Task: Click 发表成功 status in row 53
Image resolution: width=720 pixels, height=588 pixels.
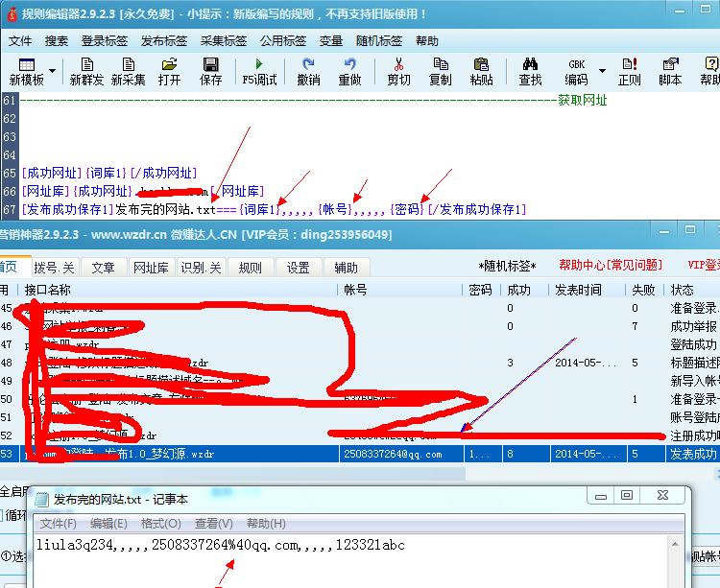Action: [x=693, y=454]
